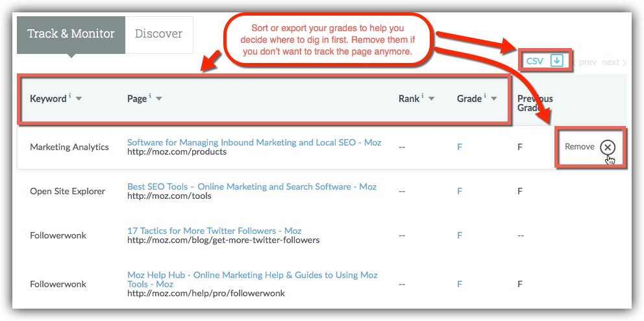644x321 pixels.
Task: Sort by Rank using its arrow
Action: point(431,99)
